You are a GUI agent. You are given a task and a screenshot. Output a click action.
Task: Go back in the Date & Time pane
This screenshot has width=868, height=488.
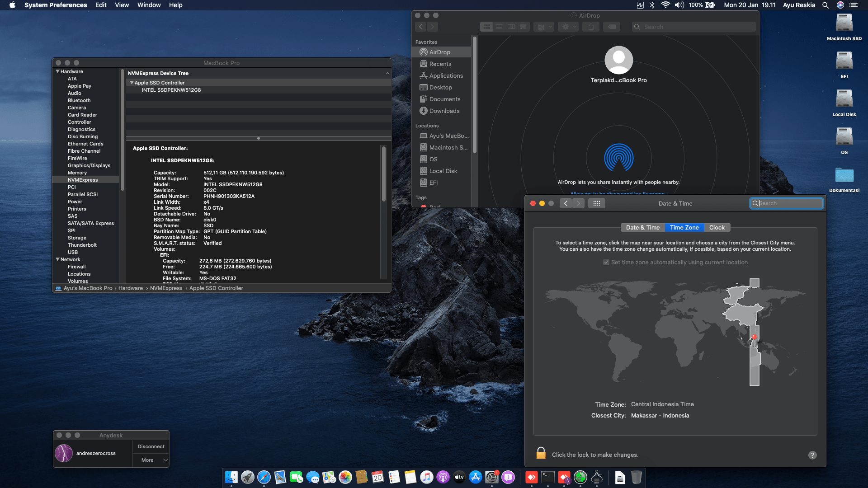566,203
